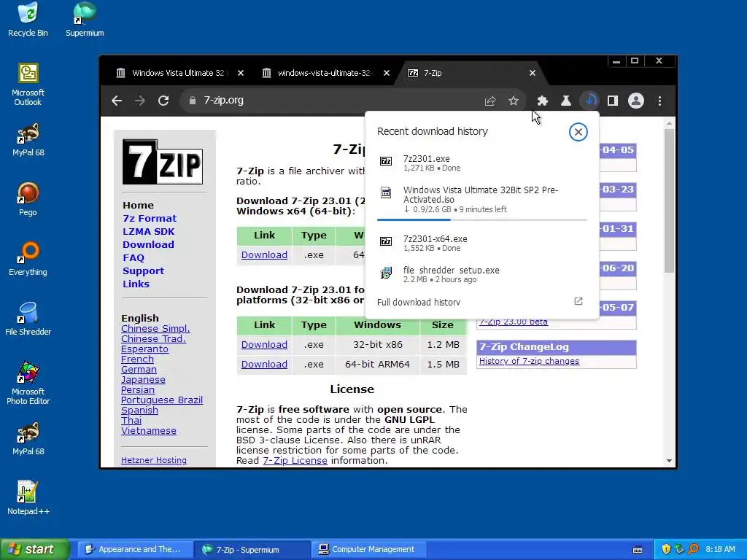The image size is (747, 560).
Task: Open the 7z Format sidebar link
Action: coord(150,218)
